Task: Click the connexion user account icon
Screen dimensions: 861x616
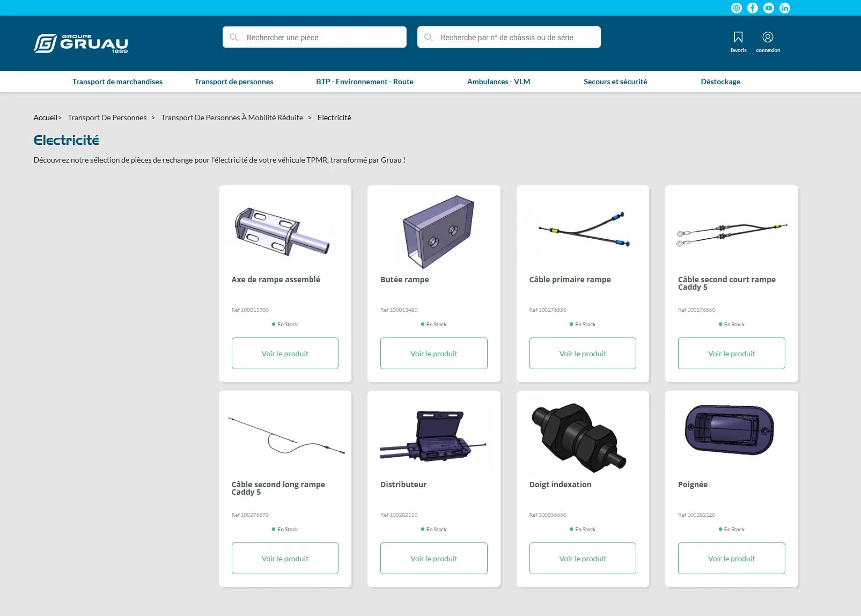Action: (768, 38)
